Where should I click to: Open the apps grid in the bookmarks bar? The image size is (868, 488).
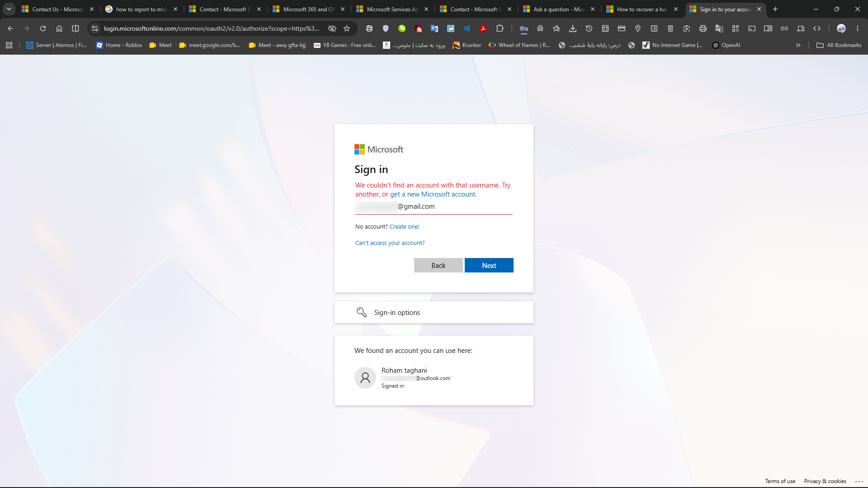[x=9, y=45]
